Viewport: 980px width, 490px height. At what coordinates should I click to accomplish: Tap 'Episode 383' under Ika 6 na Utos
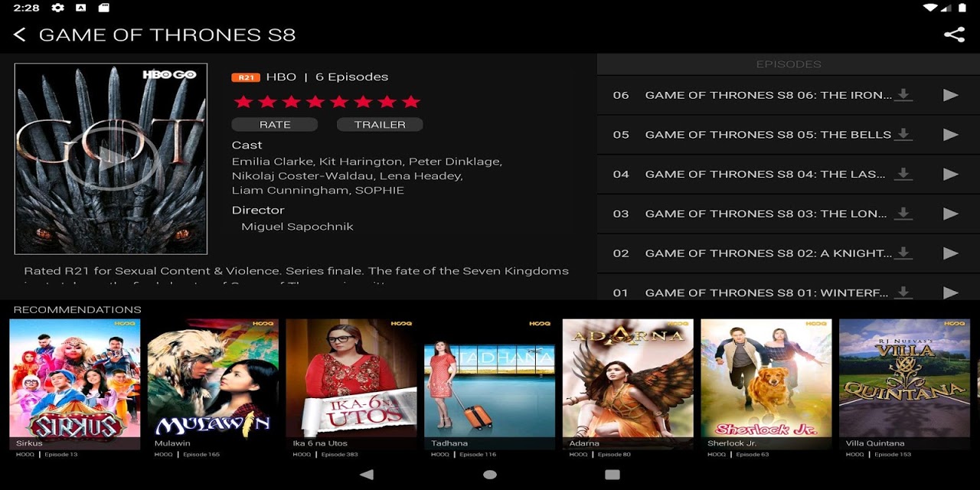click(x=340, y=455)
